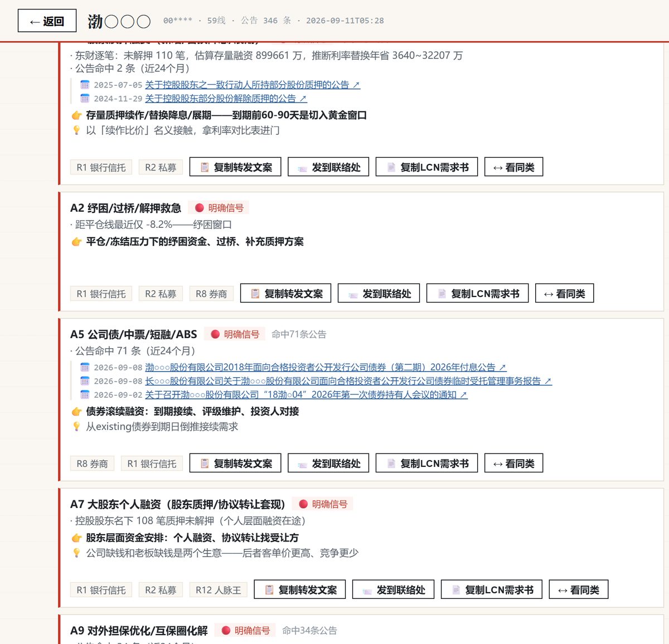This screenshot has height=644, width=669.
Task: Select the R8 券商 tag in A2 card
Action: click(x=211, y=294)
